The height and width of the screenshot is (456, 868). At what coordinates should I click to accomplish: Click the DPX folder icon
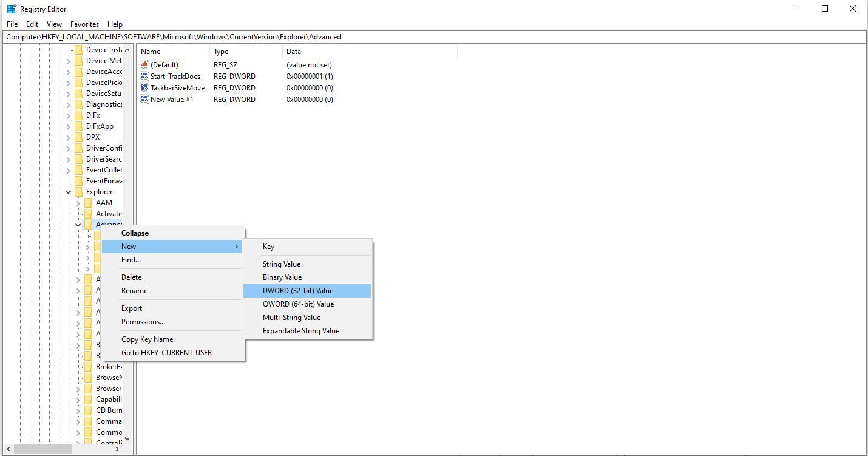pos(78,137)
